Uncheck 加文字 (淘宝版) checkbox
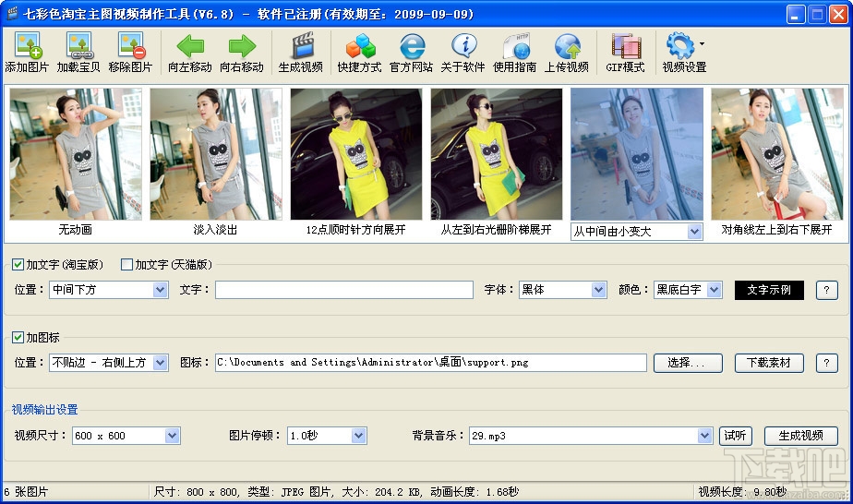The image size is (853, 504). tap(18, 265)
